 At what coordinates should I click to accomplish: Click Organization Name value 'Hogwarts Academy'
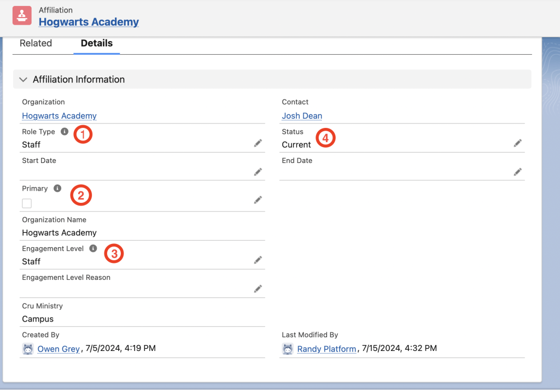tap(59, 233)
